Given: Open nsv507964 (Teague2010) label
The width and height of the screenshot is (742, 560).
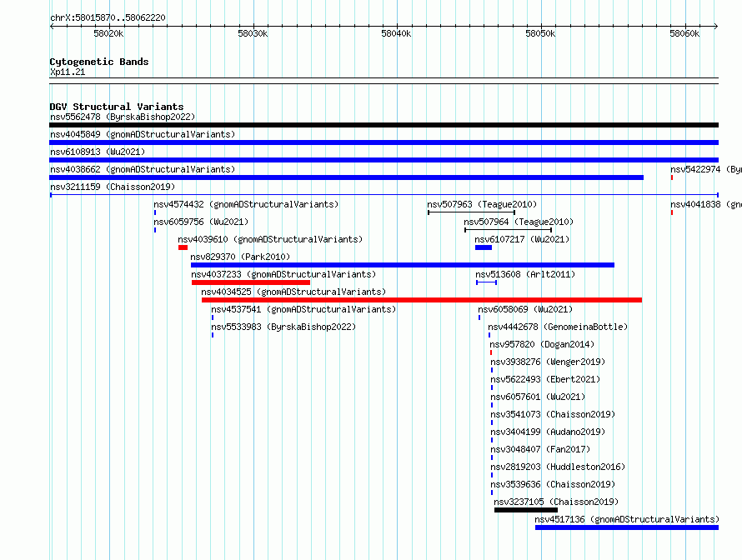Looking at the screenshot, I should point(519,222).
